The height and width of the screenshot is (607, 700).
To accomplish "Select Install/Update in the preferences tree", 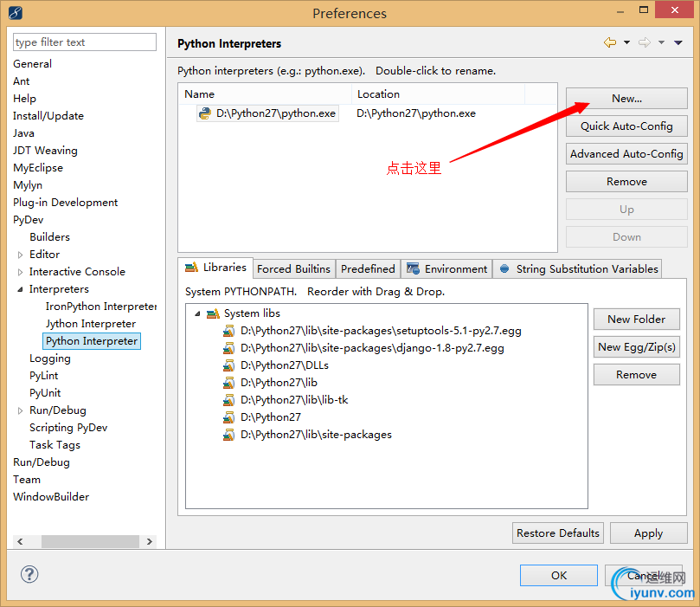I will [x=48, y=116].
